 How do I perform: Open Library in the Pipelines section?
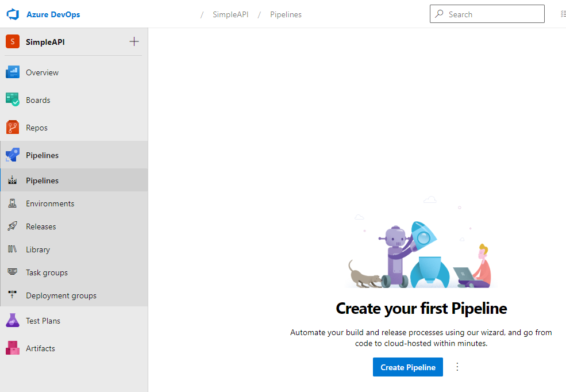click(x=38, y=250)
